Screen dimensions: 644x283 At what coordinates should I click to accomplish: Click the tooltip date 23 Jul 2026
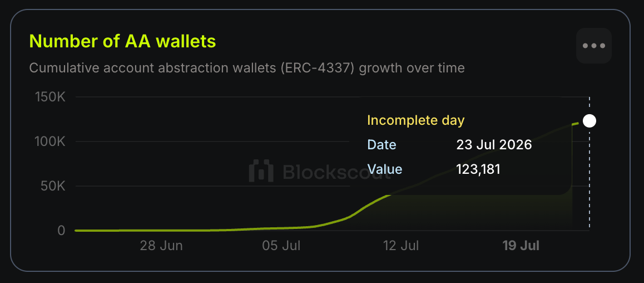tap(494, 145)
